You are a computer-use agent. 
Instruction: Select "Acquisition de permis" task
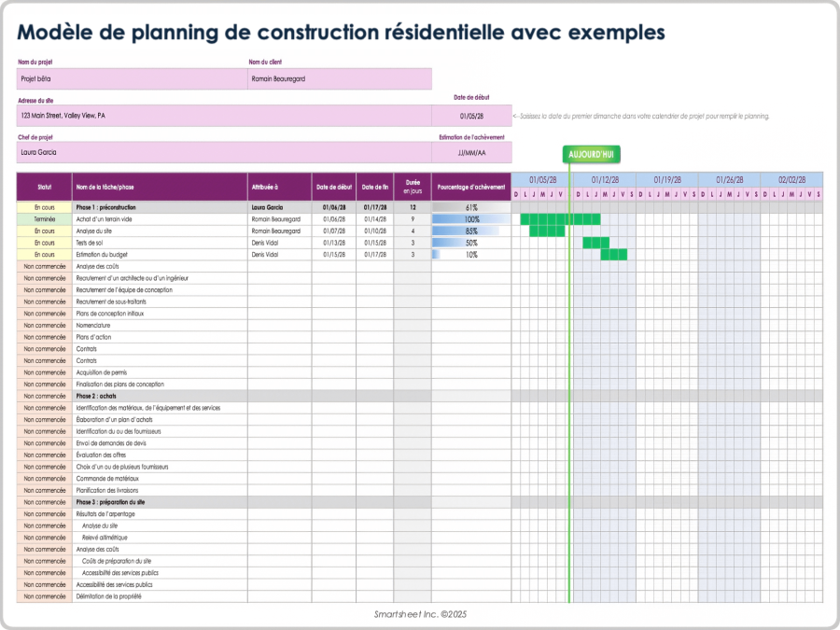(x=101, y=372)
